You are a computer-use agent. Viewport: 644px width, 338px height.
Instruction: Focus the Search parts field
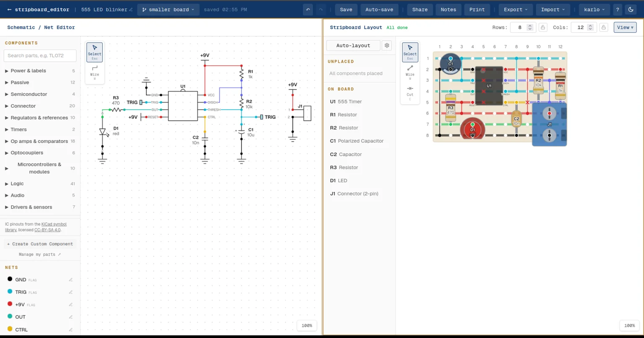click(x=40, y=55)
